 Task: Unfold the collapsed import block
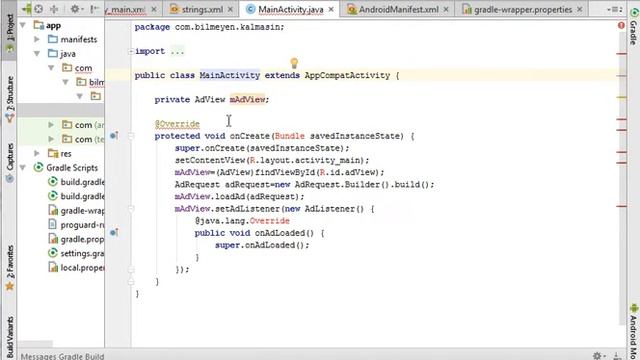(x=131, y=51)
